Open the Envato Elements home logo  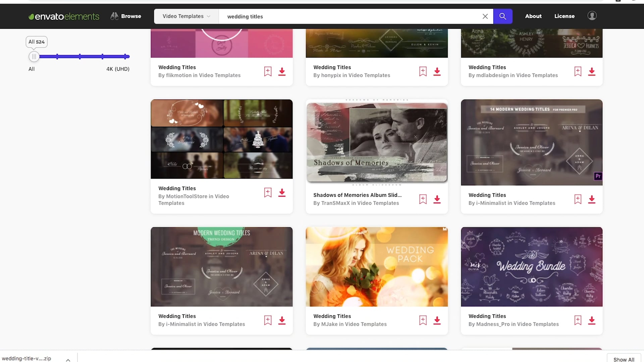point(63,16)
